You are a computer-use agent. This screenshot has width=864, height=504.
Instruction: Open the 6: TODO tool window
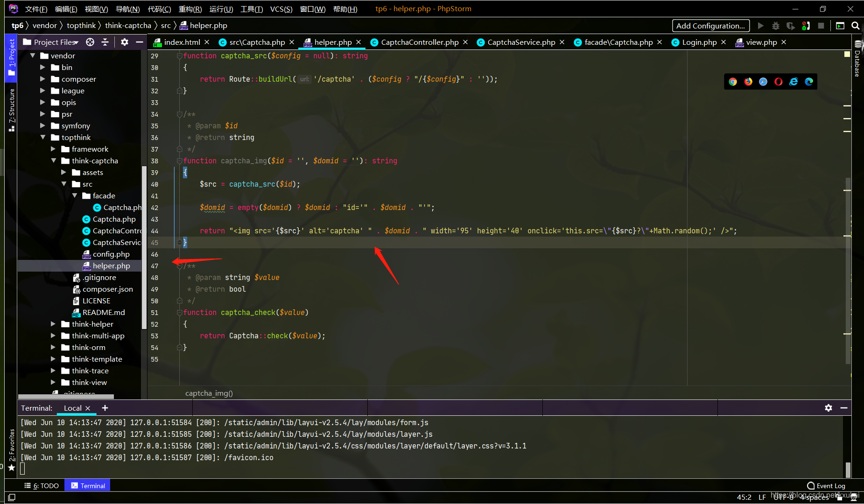pos(42,486)
